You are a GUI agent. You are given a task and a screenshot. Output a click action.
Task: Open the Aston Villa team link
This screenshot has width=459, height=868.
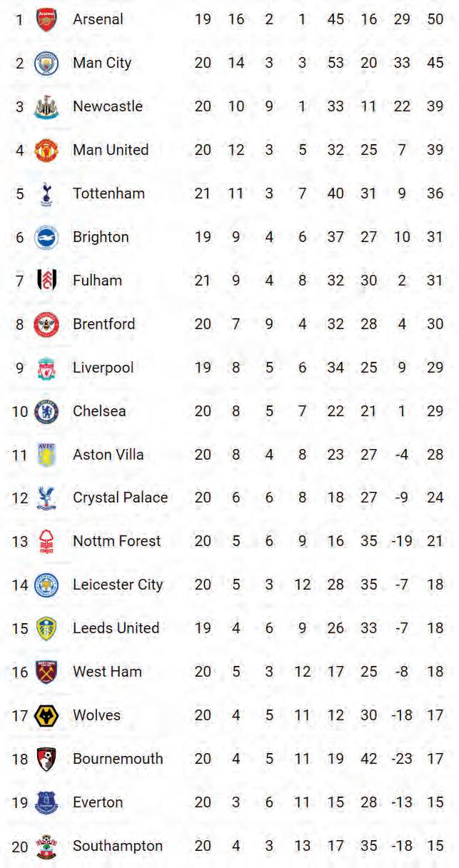click(108, 455)
